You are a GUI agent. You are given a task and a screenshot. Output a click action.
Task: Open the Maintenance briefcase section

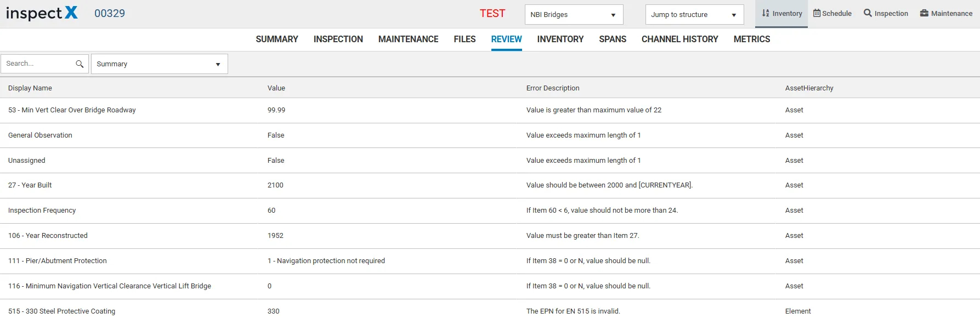[946, 14]
